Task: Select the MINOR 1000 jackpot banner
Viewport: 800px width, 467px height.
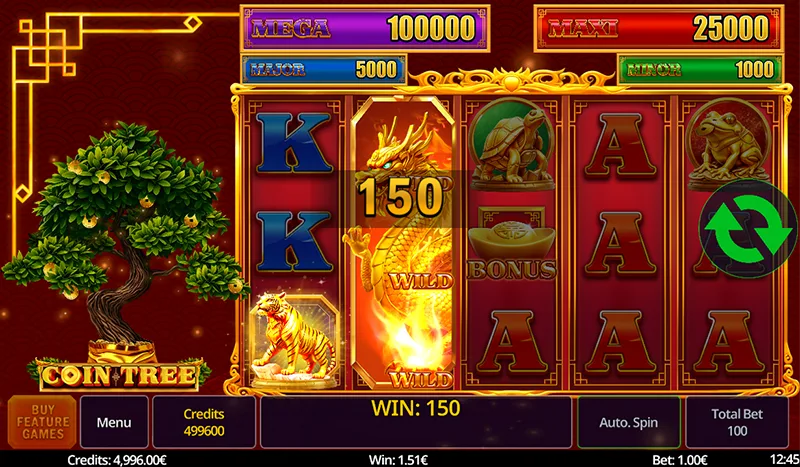Action: (701, 69)
